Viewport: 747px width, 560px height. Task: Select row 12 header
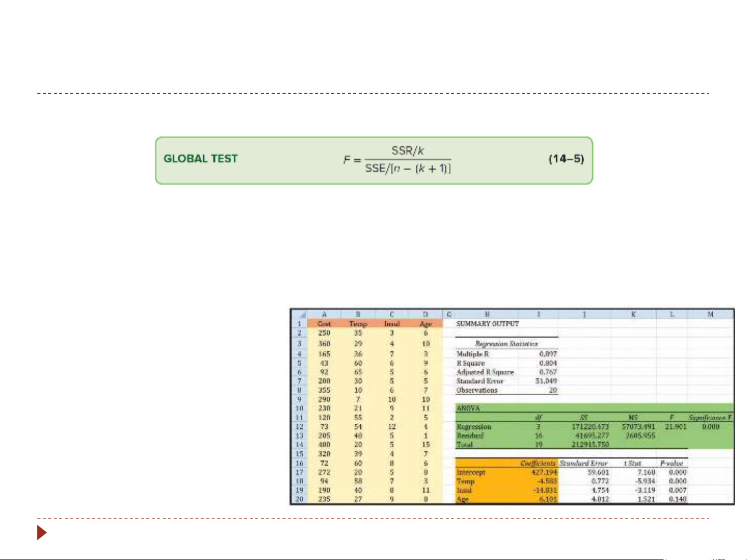click(x=299, y=427)
